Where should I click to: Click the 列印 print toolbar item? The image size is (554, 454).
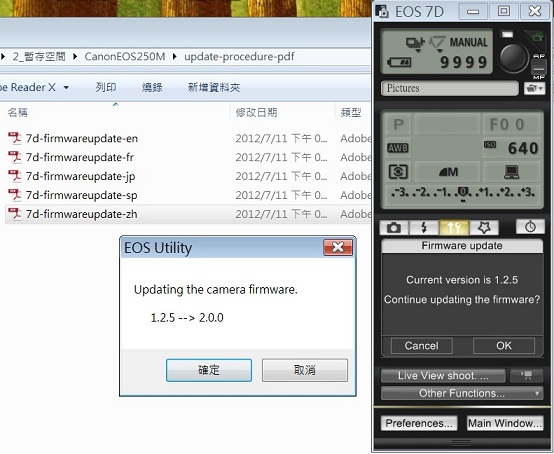(106, 87)
